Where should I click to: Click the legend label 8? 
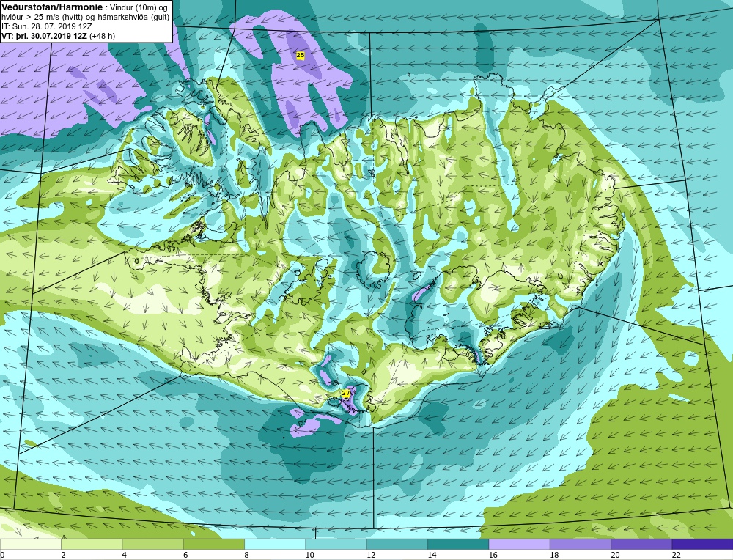pos(246,555)
